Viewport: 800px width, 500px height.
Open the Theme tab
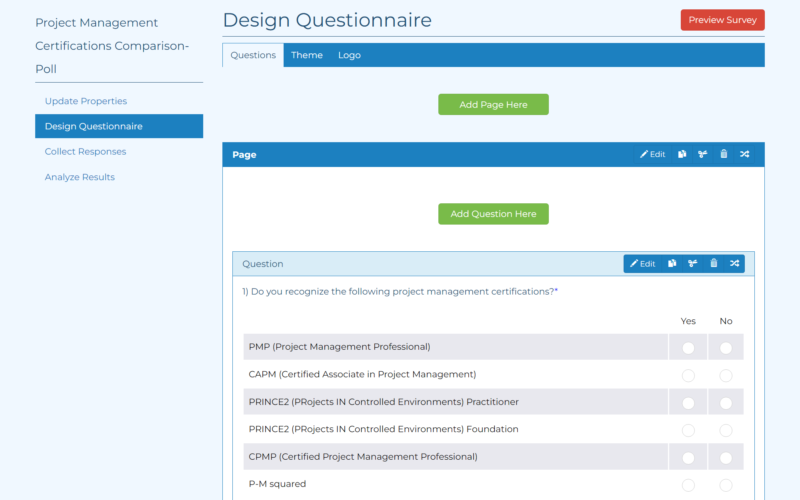307,55
